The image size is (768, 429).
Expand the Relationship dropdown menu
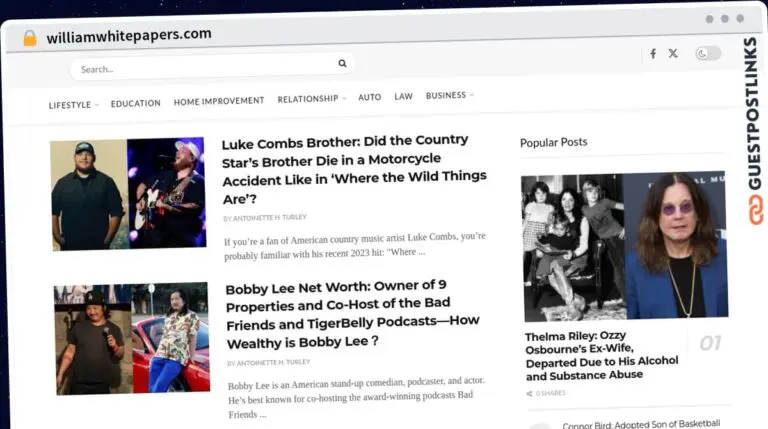pyautogui.click(x=311, y=99)
